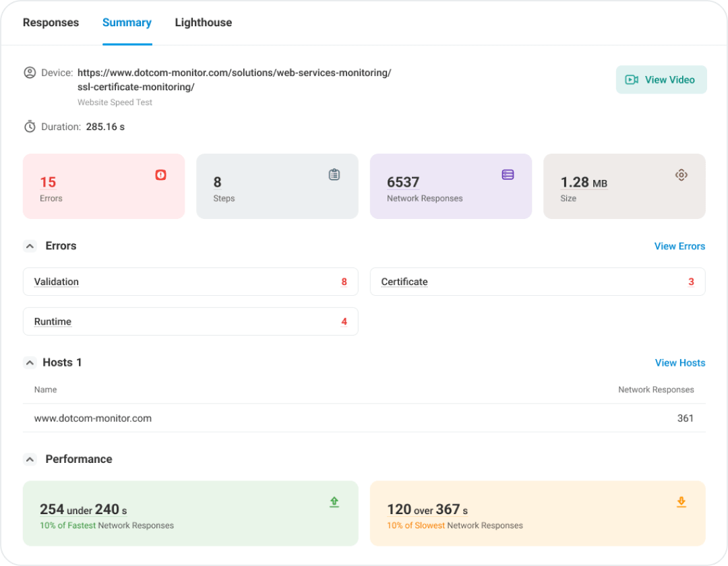Click the green fastest-responses arrow icon

point(334,501)
